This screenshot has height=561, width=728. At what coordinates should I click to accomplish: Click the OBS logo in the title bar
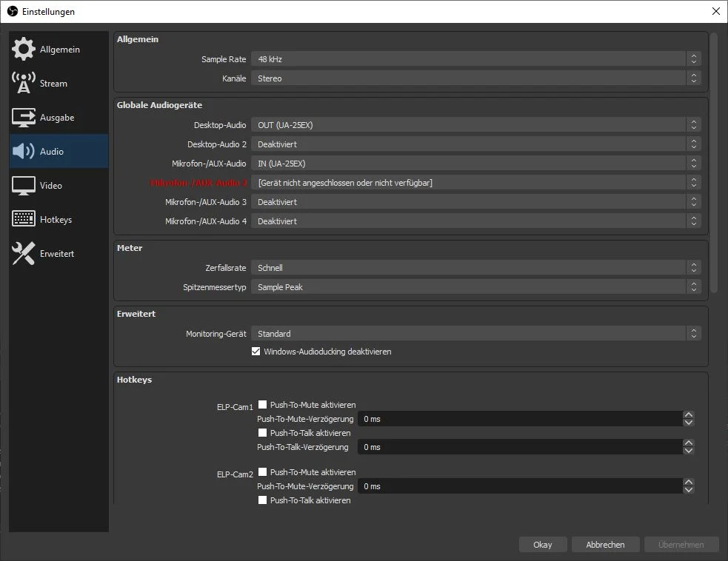[x=12, y=11]
